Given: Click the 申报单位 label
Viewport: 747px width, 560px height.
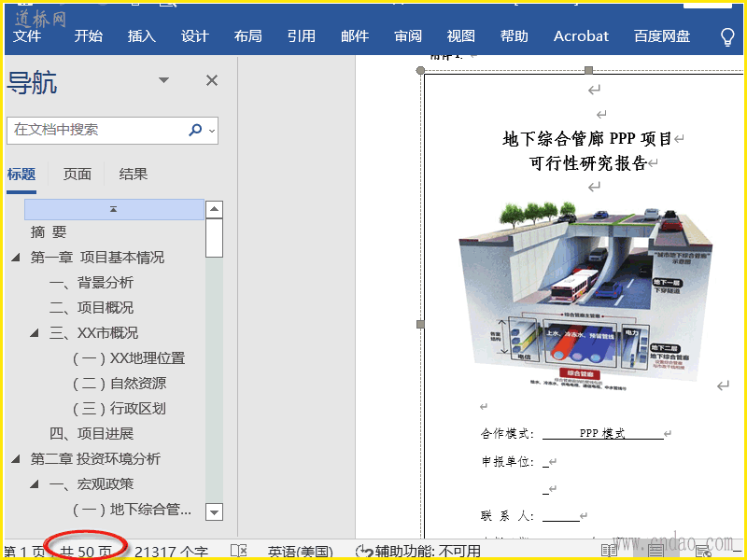Looking at the screenshot, I should [507, 461].
